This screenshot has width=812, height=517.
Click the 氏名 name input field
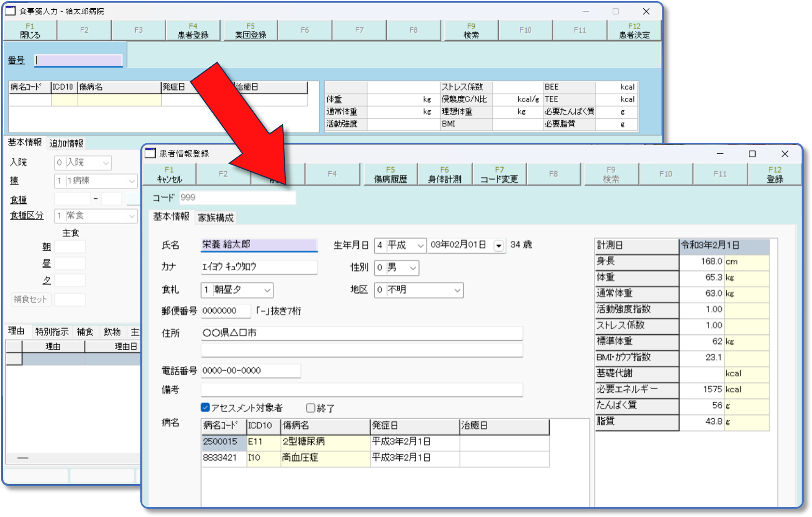tap(258, 245)
